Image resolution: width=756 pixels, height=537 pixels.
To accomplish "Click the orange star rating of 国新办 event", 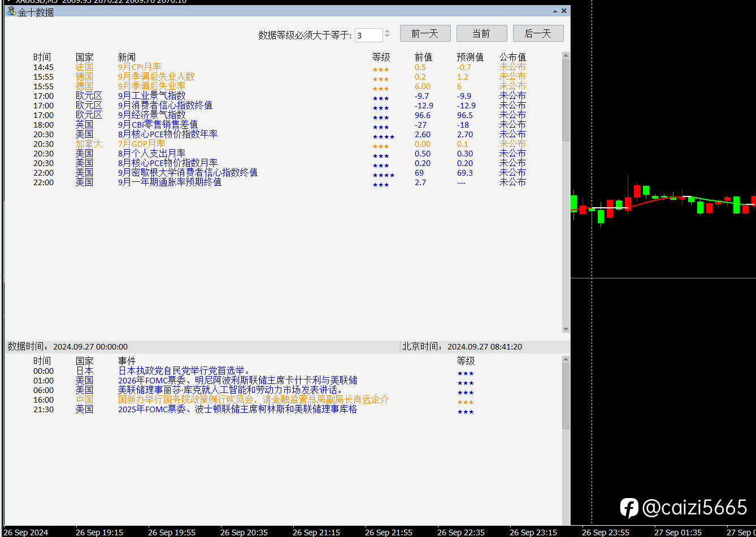I will (465, 402).
